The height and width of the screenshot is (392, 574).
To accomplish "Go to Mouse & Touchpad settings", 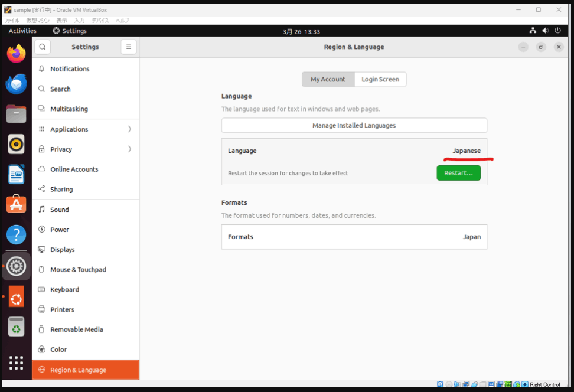I will [86, 269].
